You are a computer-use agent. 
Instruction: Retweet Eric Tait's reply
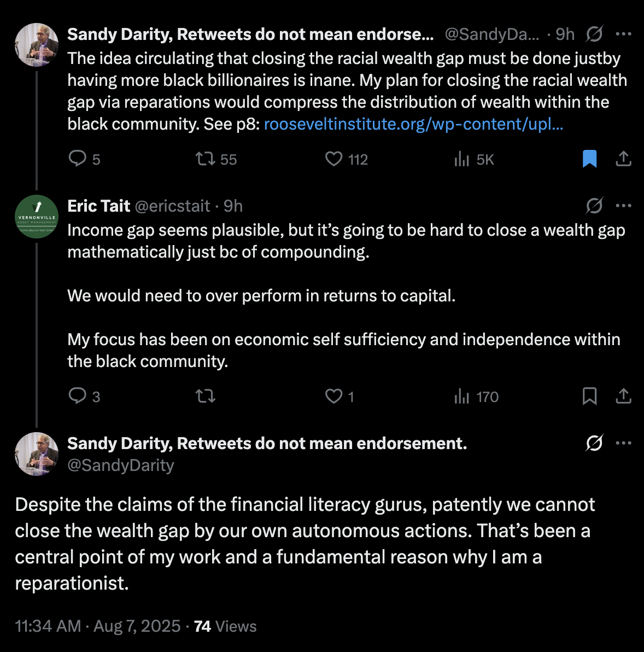click(205, 396)
